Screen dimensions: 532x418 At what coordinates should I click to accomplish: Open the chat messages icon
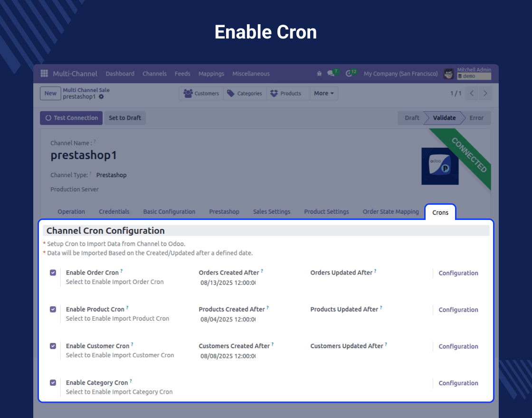pyautogui.click(x=331, y=73)
